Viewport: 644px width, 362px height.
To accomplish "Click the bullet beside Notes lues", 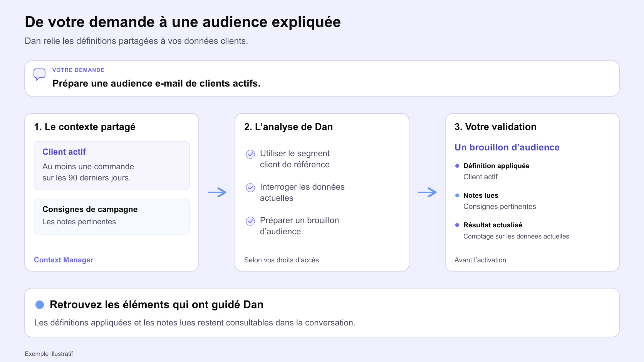I will [x=457, y=195].
